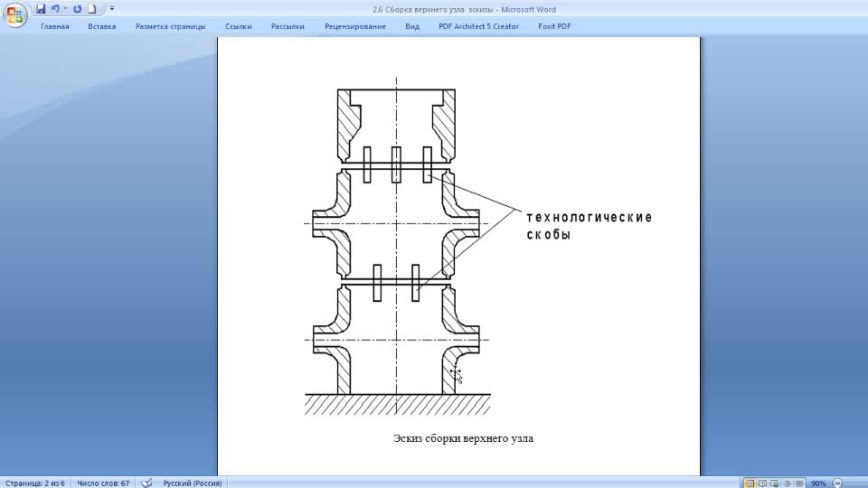Screen dimensions: 868x488
Task: Open zoom dialog via 90% level
Action: pyautogui.click(x=818, y=483)
